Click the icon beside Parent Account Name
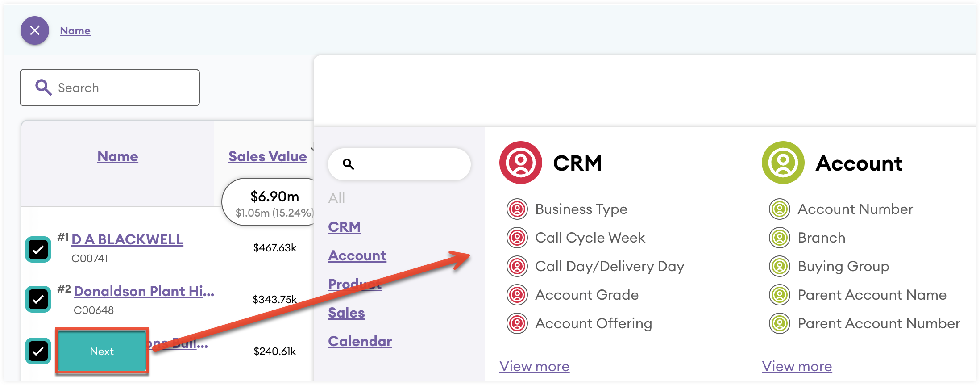Screen dimensions: 980x385 (780, 295)
